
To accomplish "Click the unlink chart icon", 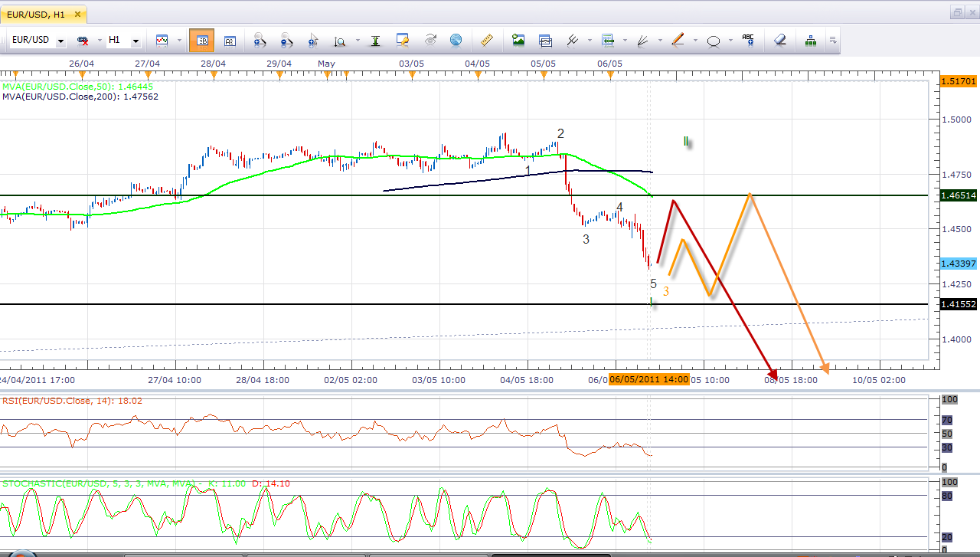I will point(82,41).
